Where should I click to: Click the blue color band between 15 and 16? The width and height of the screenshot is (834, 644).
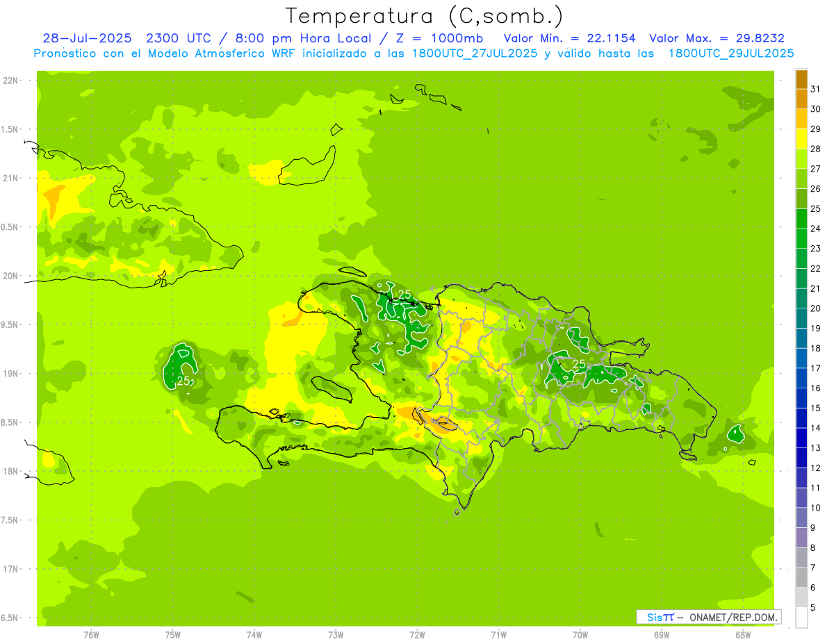pos(801,398)
